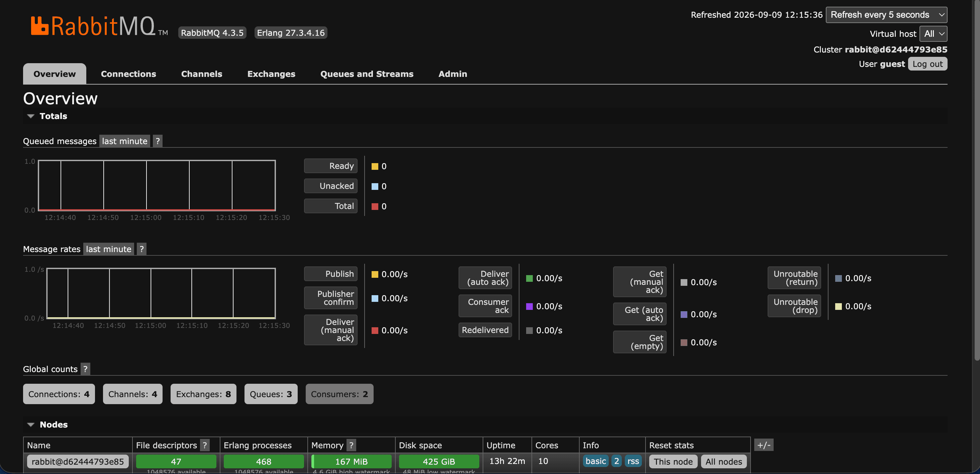
Task: Toggle the Deliver (auto ack) label
Action: tap(485, 278)
